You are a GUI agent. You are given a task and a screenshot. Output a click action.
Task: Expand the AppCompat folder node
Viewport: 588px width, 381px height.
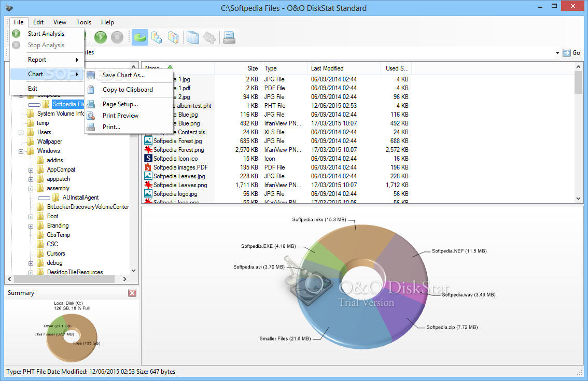click(31, 170)
